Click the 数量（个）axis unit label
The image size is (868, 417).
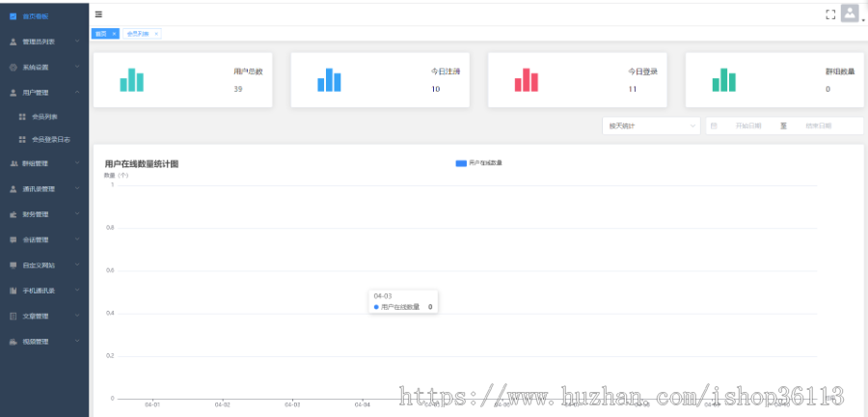click(x=117, y=175)
